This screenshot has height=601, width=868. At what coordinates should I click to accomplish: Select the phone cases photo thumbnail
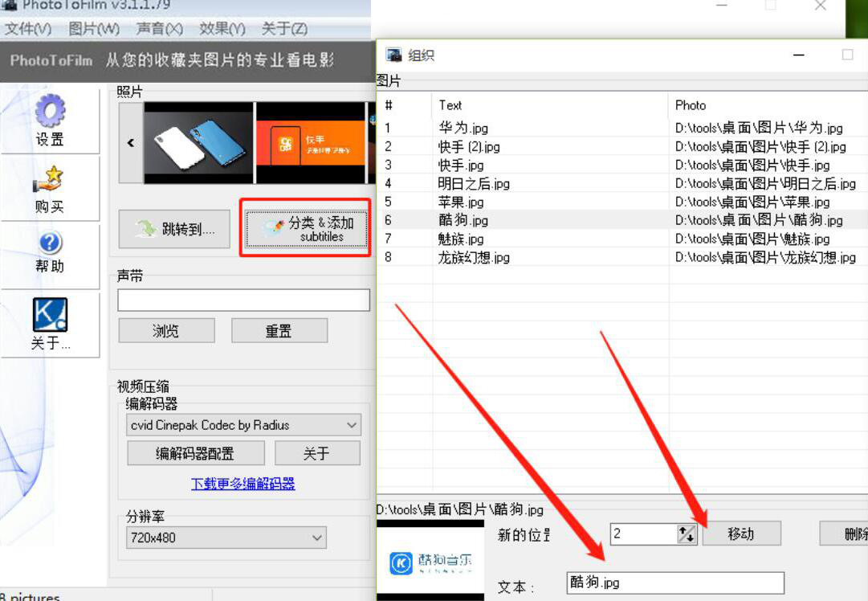[x=198, y=143]
